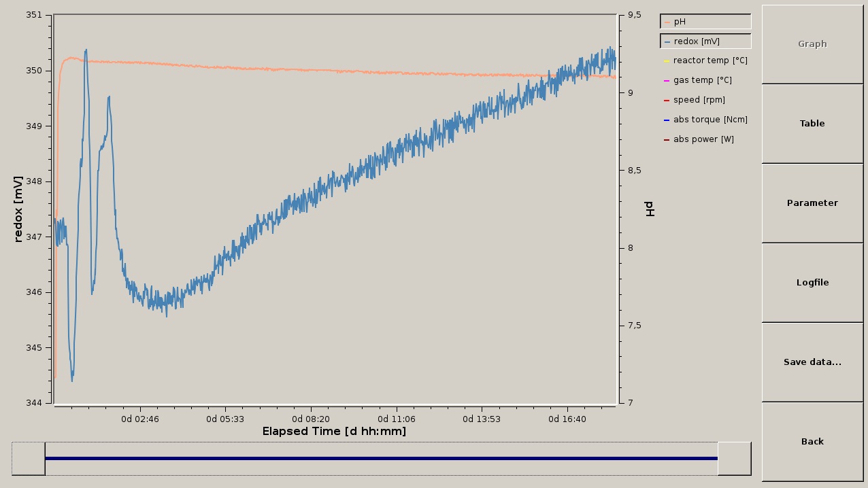Click the blue redox line marker in the legend
Viewport: 868px width, 488px height.
(665, 41)
